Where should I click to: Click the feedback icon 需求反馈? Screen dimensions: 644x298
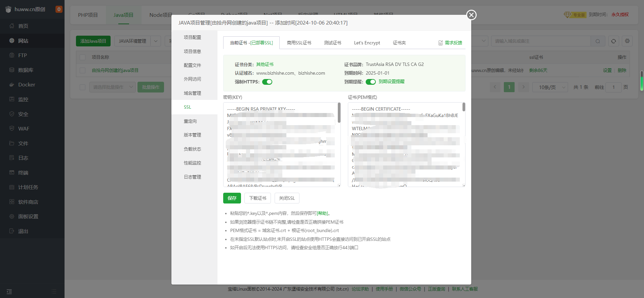pyautogui.click(x=441, y=43)
